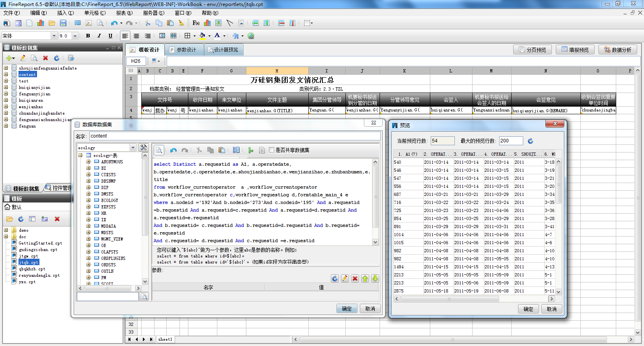This screenshot has width=644, height=346.
Task: Open template file with the folder icon
Action: pos(52,23)
